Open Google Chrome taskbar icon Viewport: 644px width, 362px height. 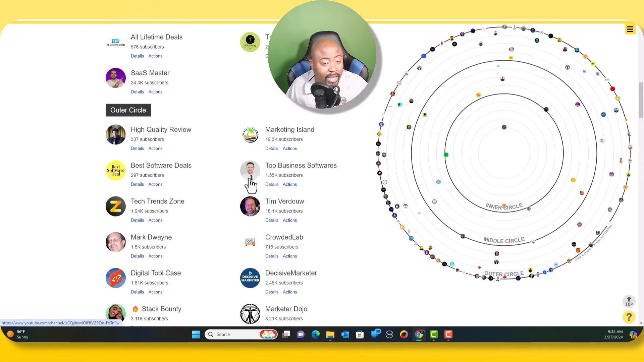(x=419, y=335)
